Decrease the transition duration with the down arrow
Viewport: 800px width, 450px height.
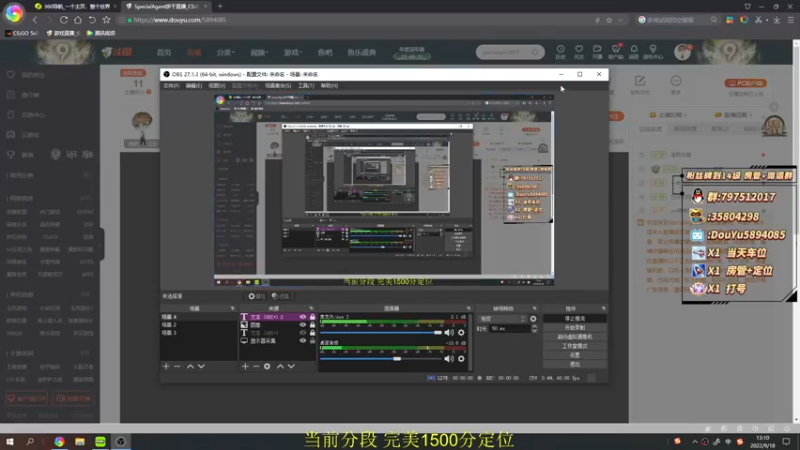click(534, 331)
